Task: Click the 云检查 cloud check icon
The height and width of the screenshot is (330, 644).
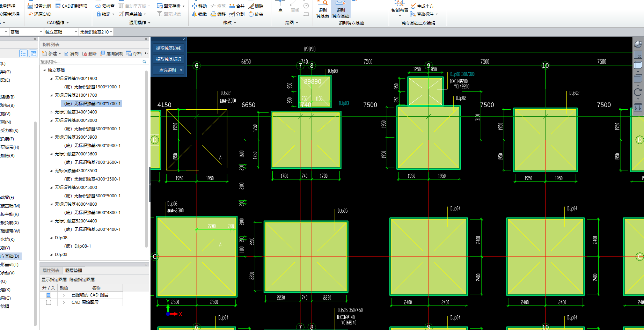Action: (98, 6)
